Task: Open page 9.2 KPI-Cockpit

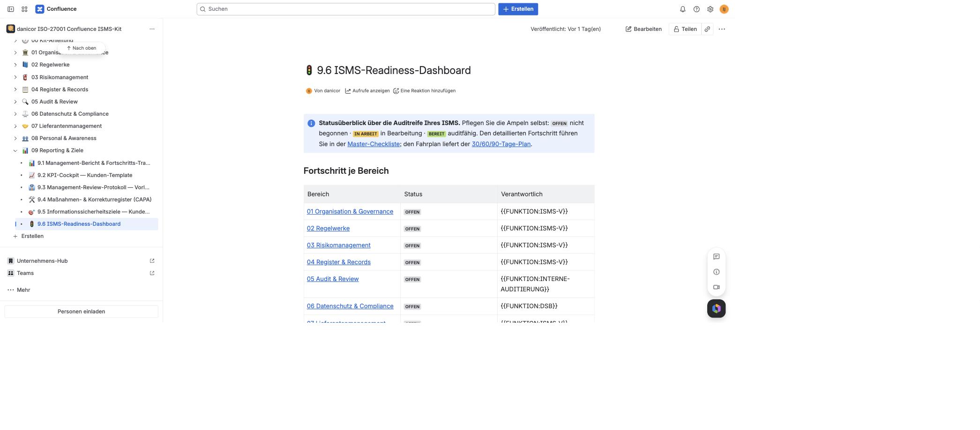Action: coord(85,175)
